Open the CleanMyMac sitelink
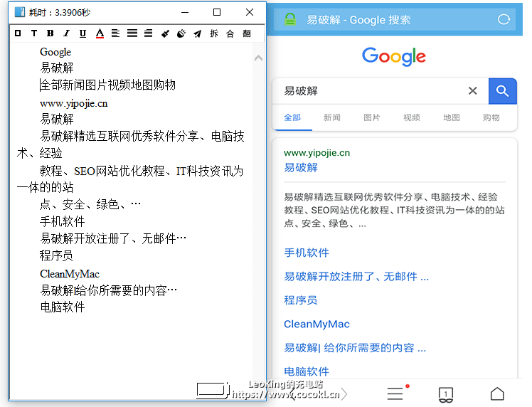The height and width of the screenshot is (407, 532). pos(316,324)
